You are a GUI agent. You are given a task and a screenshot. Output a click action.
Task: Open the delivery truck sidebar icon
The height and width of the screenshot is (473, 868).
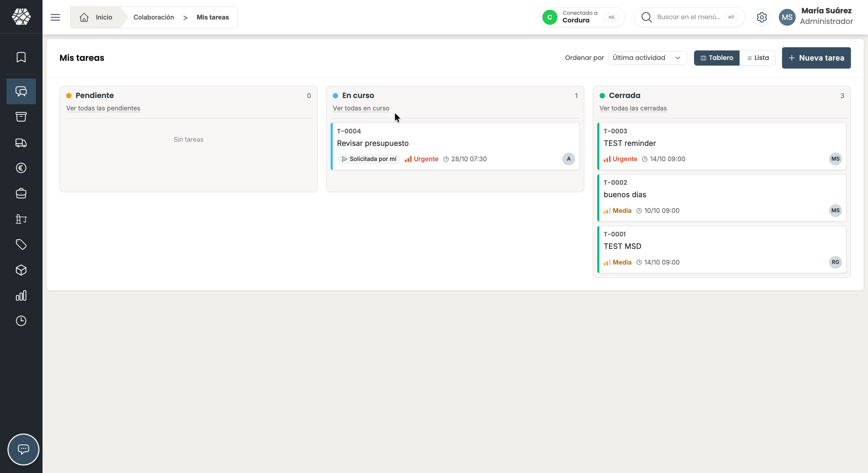(21, 143)
